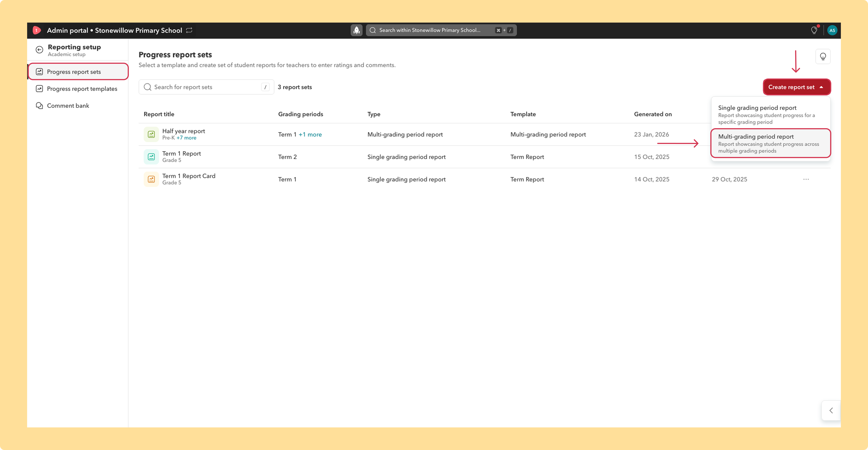Go back from Reporting setup
The width and height of the screenshot is (868, 450).
39,50
